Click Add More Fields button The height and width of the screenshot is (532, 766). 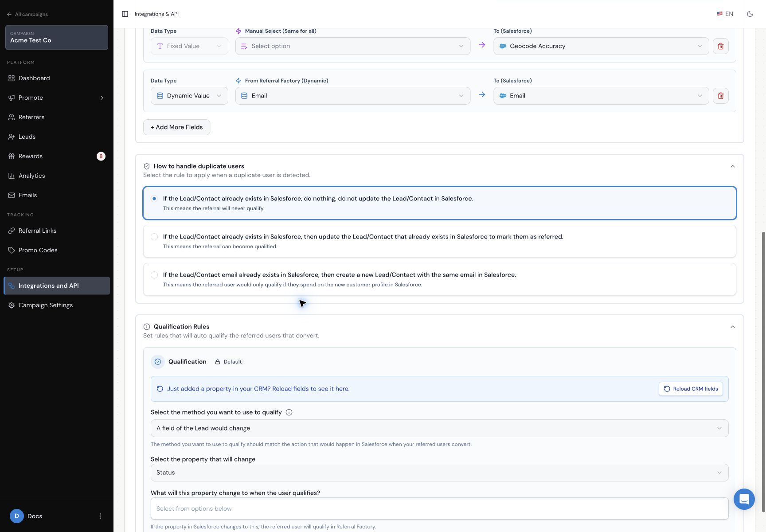[x=176, y=127]
